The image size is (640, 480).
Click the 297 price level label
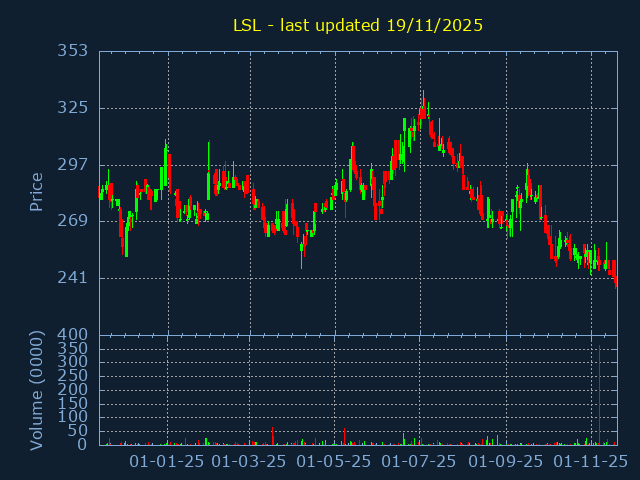click(x=73, y=164)
